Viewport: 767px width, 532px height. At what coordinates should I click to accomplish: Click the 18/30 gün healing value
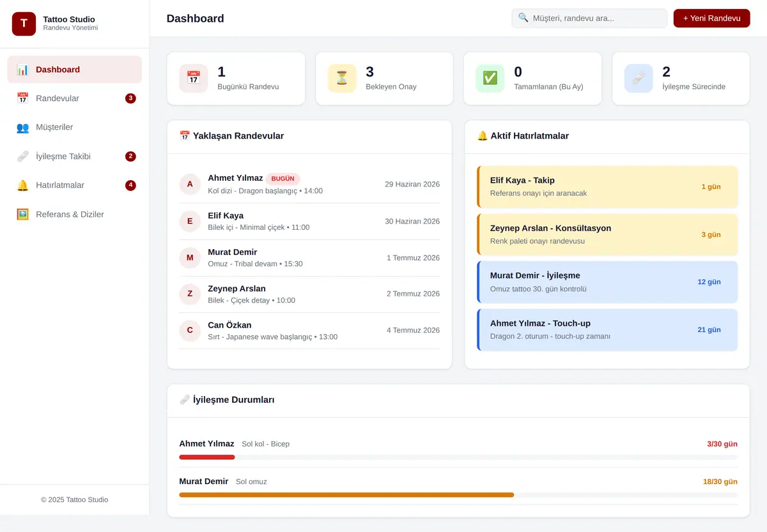pyautogui.click(x=720, y=482)
